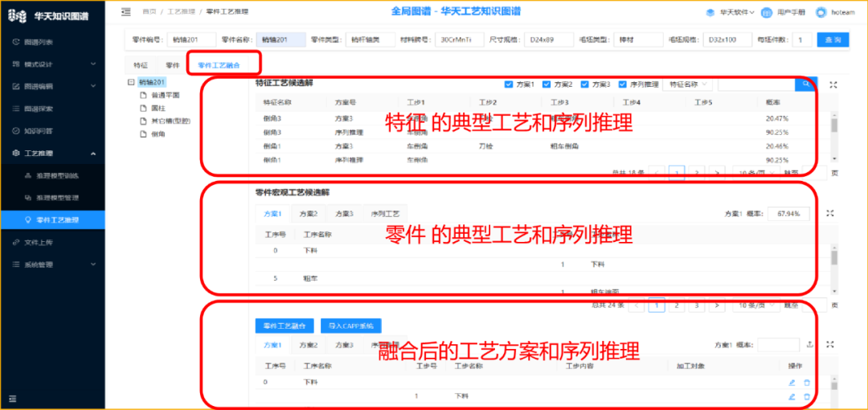The height and width of the screenshot is (410, 868).
Task: Click delete icon in 工序号 0 下料 row
Action: pyautogui.click(x=807, y=383)
